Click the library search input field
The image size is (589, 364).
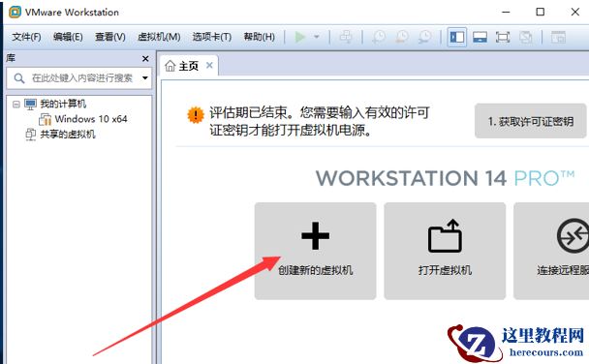(79, 78)
